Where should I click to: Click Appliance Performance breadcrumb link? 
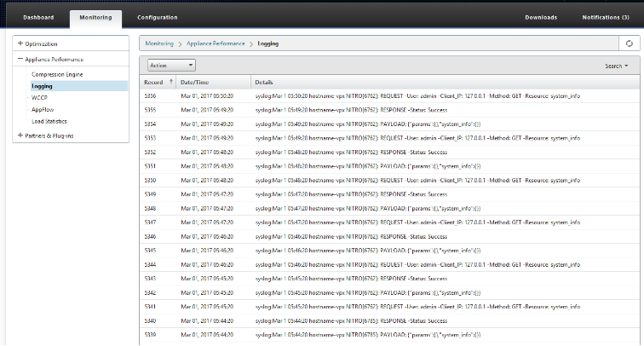[x=216, y=43]
